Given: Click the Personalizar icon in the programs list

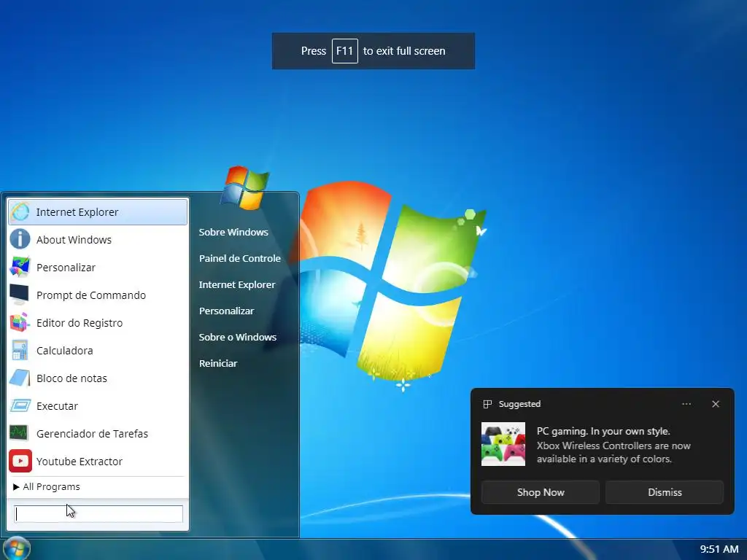Looking at the screenshot, I should tap(20, 267).
